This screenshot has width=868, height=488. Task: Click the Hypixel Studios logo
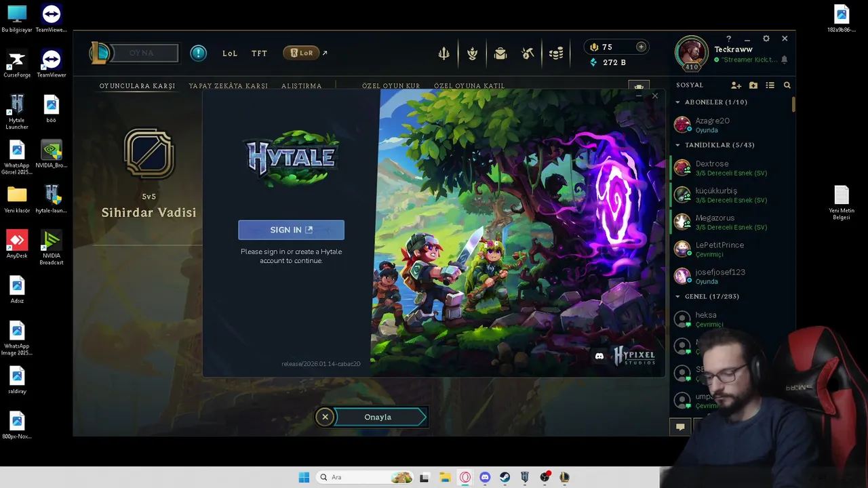(634, 356)
